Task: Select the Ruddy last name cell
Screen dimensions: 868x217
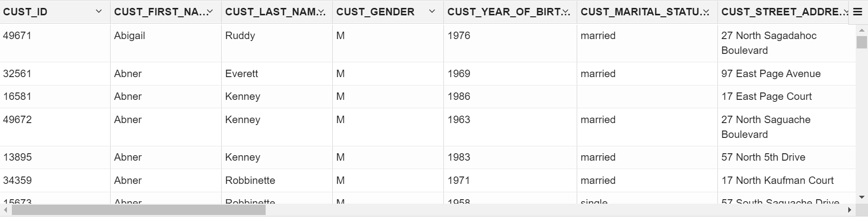Action: (x=240, y=36)
